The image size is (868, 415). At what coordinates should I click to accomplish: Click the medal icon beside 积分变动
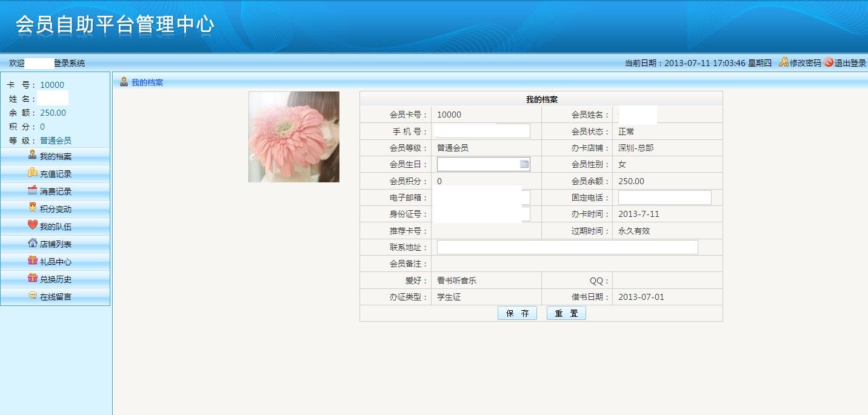[x=33, y=208]
